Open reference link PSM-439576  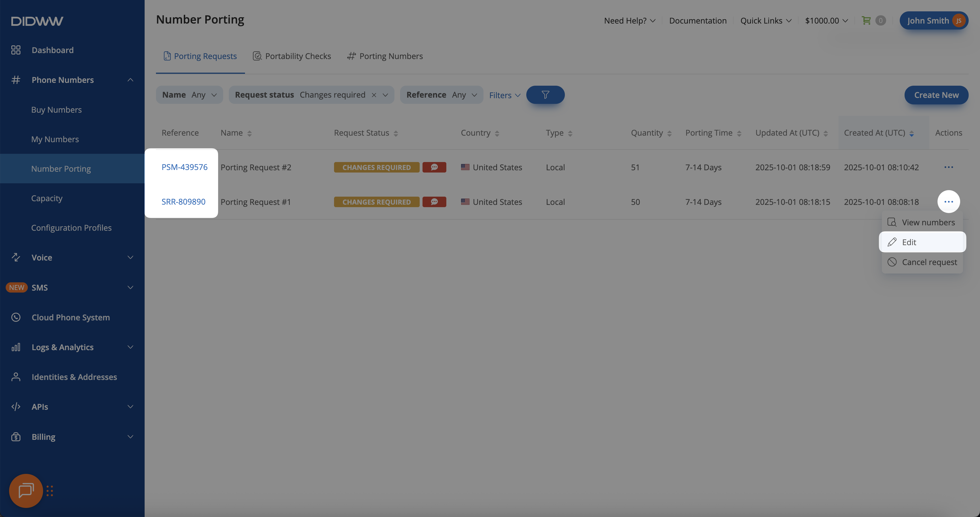point(185,167)
